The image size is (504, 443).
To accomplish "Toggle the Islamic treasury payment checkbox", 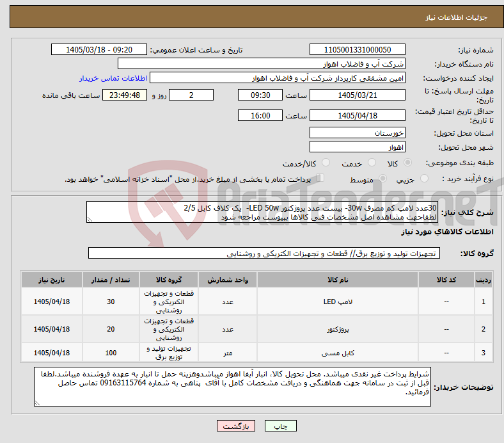I will pyautogui.click(x=320, y=178).
